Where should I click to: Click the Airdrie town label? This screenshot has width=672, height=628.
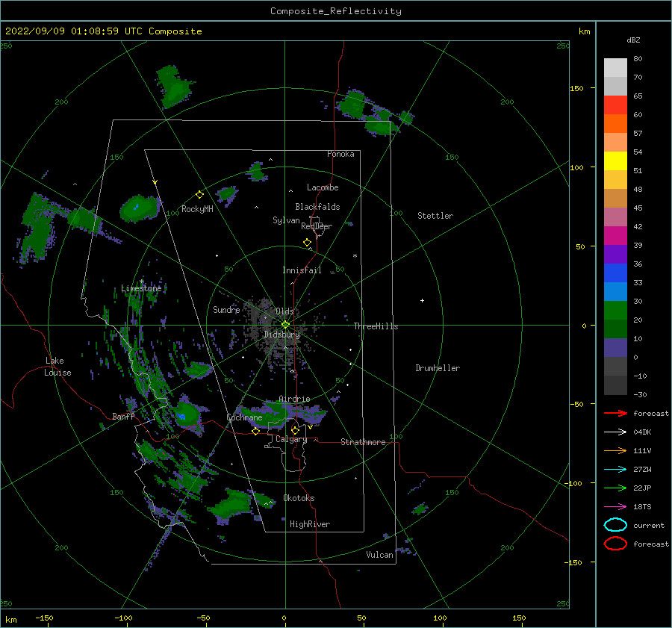pyautogui.click(x=294, y=399)
